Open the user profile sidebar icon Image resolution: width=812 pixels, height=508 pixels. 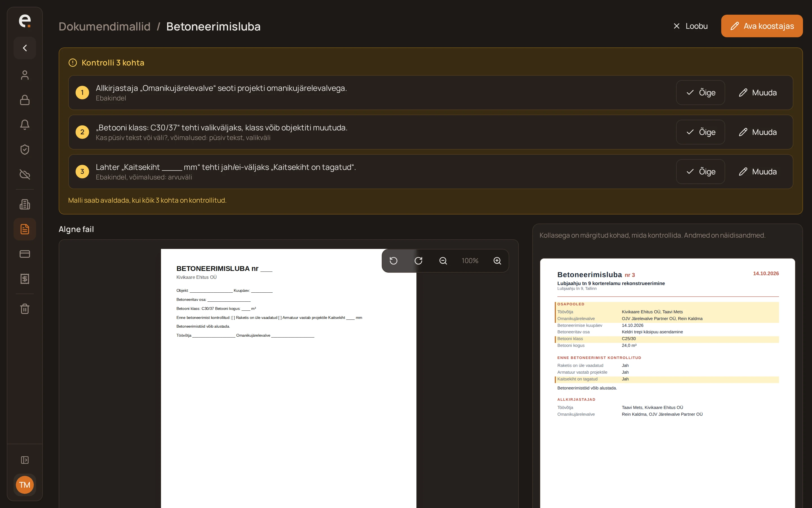click(x=25, y=75)
